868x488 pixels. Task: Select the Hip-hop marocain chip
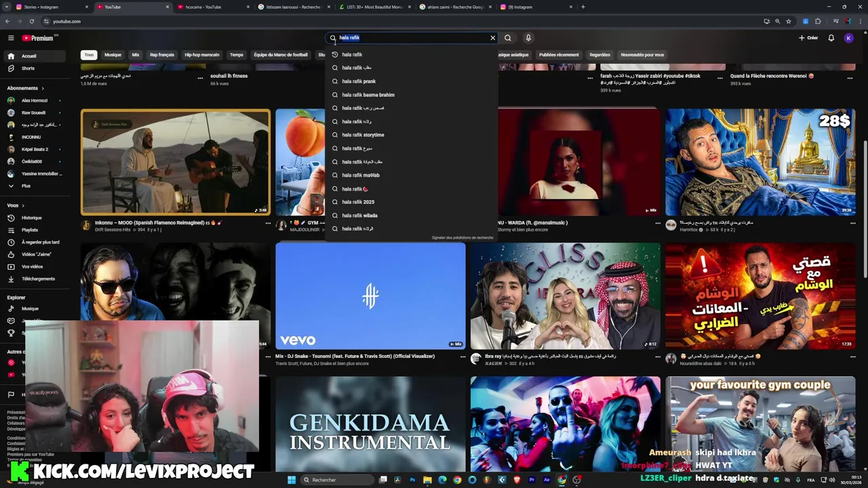202,55
